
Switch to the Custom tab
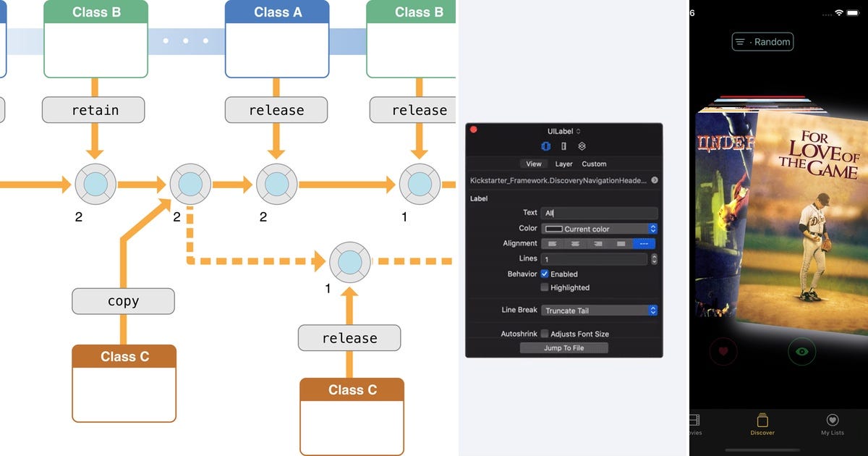pyautogui.click(x=594, y=164)
